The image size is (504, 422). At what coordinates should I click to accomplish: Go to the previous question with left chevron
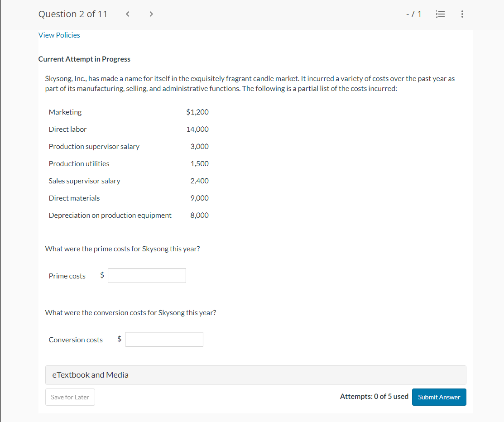pyautogui.click(x=127, y=14)
